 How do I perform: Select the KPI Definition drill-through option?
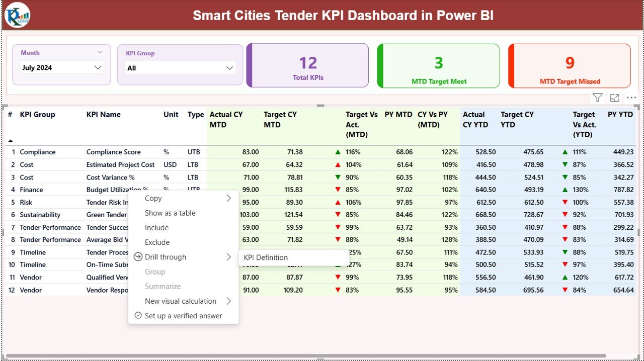266,257
